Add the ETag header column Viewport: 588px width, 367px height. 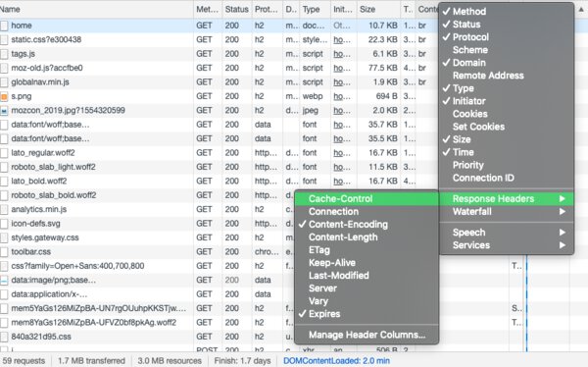pyautogui.click(x=367, y=249)
